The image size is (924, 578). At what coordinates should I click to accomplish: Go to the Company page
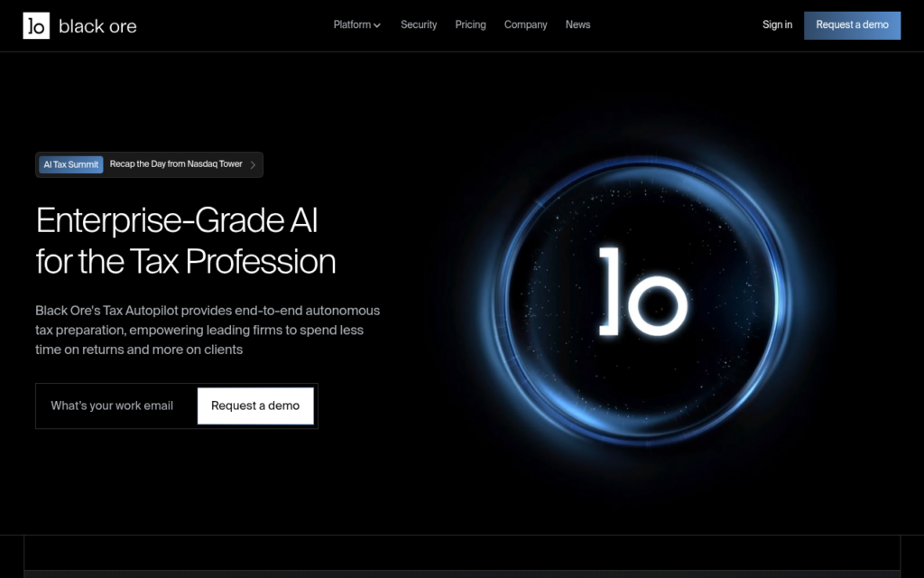[x=526, y=24]
